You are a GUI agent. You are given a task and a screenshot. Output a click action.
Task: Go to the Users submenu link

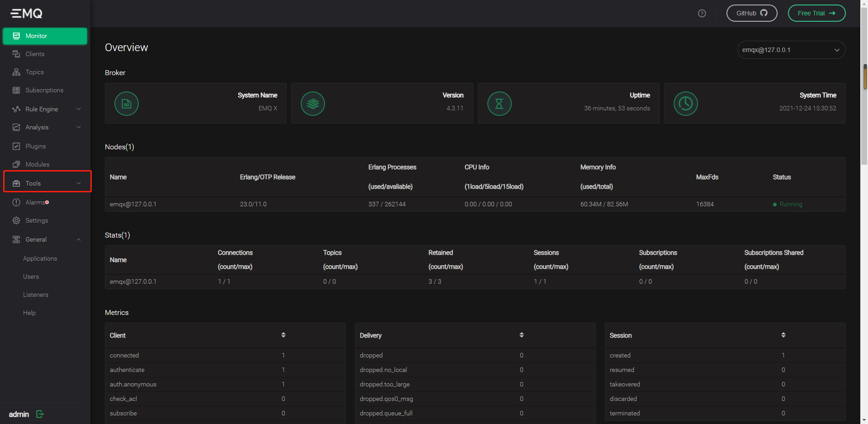(x=31, y=276)
